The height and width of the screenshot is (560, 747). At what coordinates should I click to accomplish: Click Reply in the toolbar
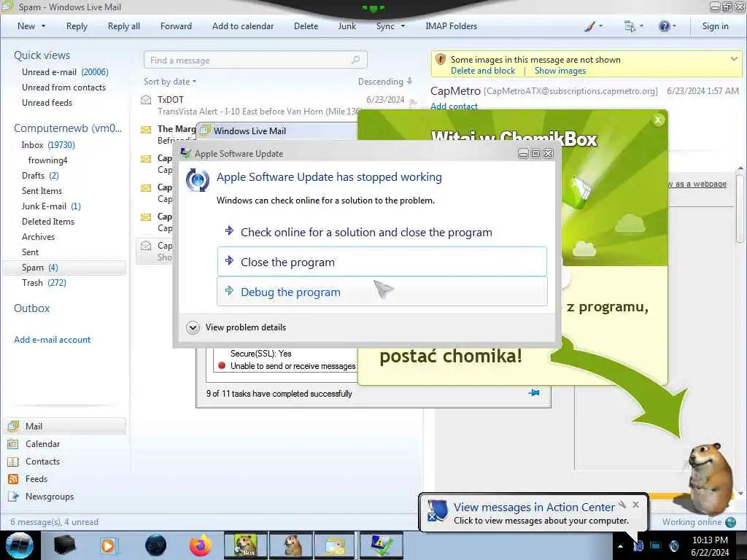(77, 26)
